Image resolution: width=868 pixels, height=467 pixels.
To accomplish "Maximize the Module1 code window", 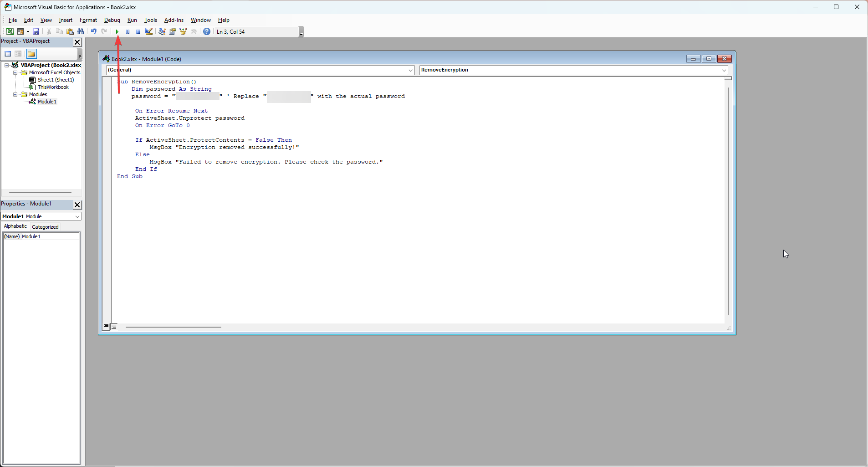I will (709, 59).
